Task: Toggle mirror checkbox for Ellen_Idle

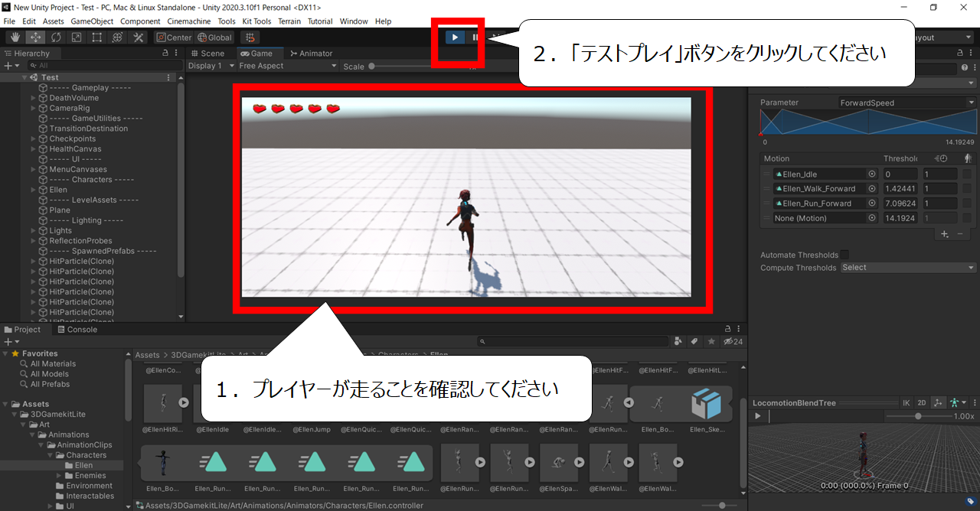Action: click(968, 174)
